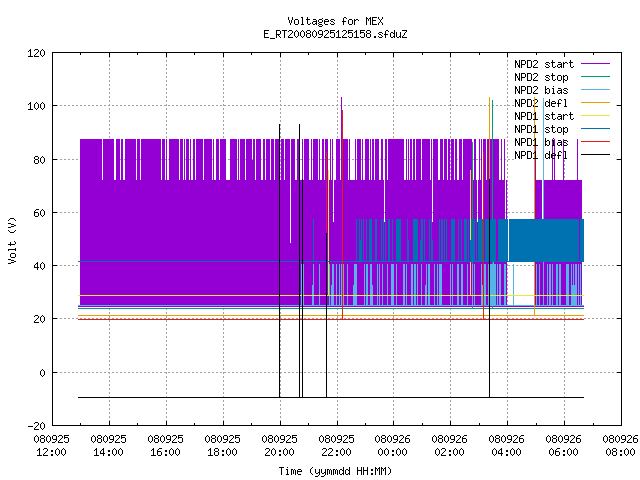Click the chart title "Voltages for MEX"
The image size is (640, 480).
[335, 21]
